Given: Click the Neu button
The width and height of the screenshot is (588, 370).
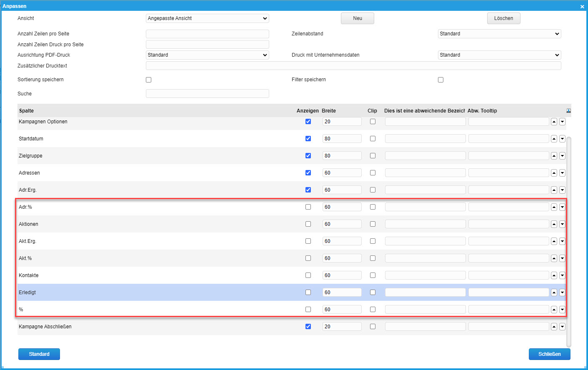Looking at the screenshot, I should 357,18.
